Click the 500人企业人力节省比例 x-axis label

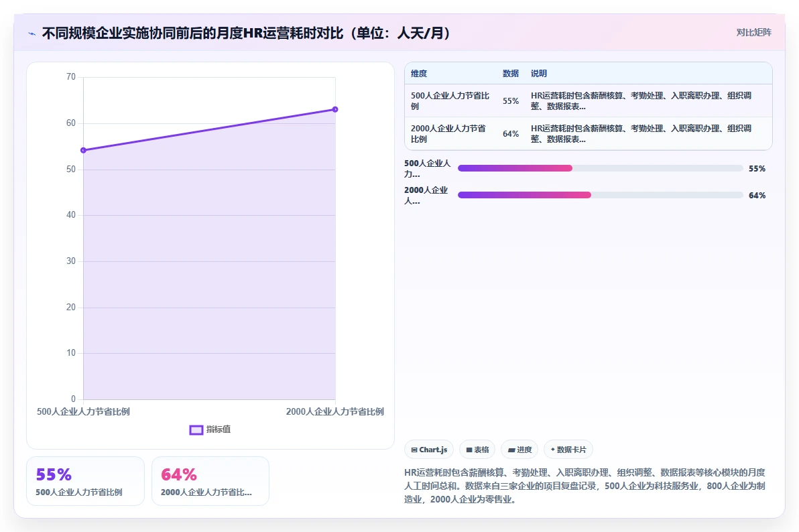pyautogui.click(x=83, y=412)
